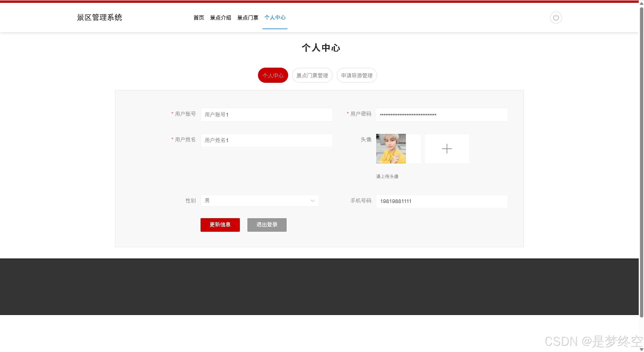Click the 景区管理系统 site title
644x352 pixels.
coord(99,18)
